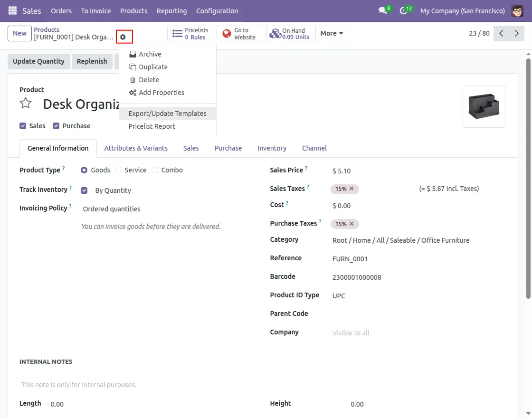Open the messages chat icon
This screenshot has height=418, width=532.
coord(383,10)
